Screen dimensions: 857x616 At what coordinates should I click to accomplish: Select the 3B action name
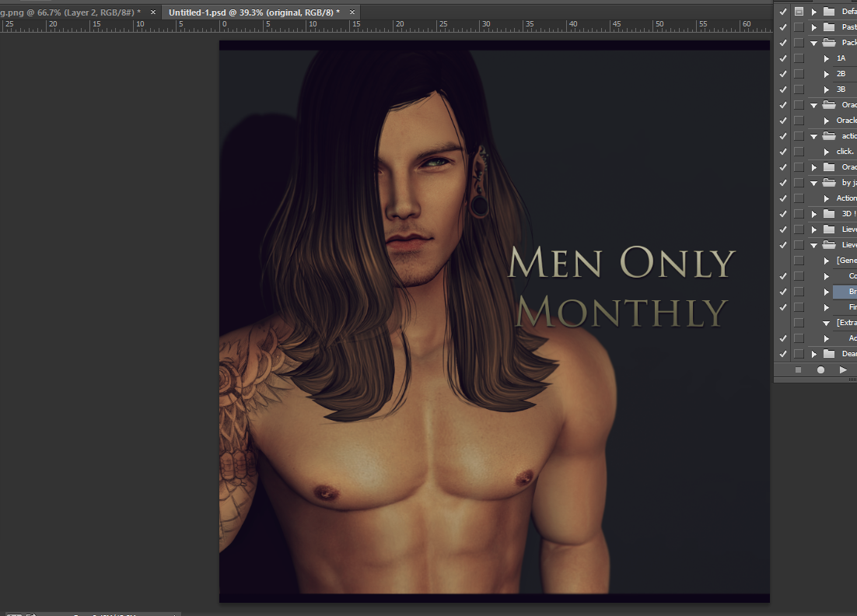[841, 89]
